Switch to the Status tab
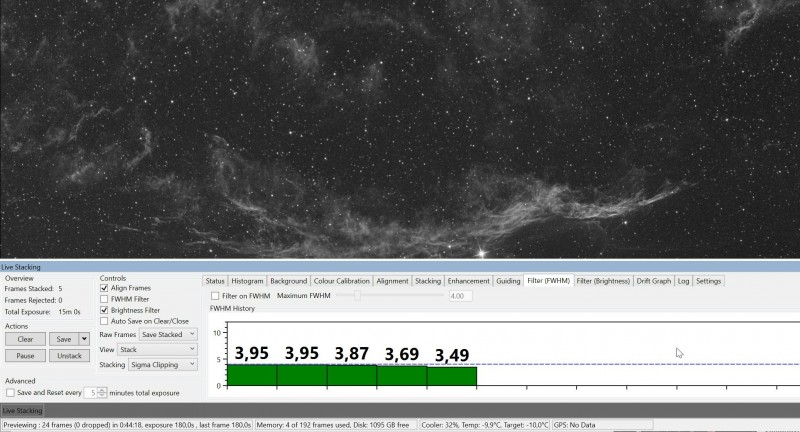The height and width of the screenshot is (432, 800). click(215, 281)
